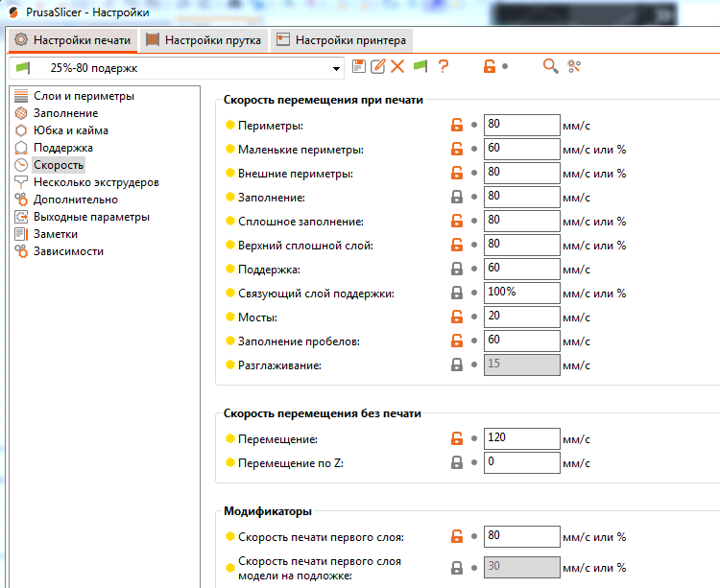Image resolution: width=720 pixels, height=588 pixels.
Task: Click the orange lock next to Заполнение пробелов
Action: click(457, 341)
